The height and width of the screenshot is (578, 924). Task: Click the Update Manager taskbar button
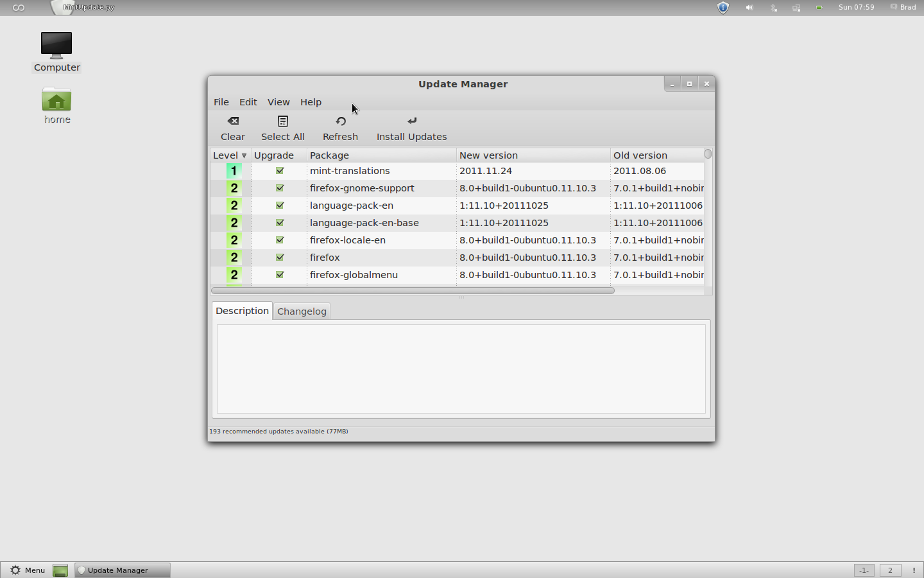point(123,570)
